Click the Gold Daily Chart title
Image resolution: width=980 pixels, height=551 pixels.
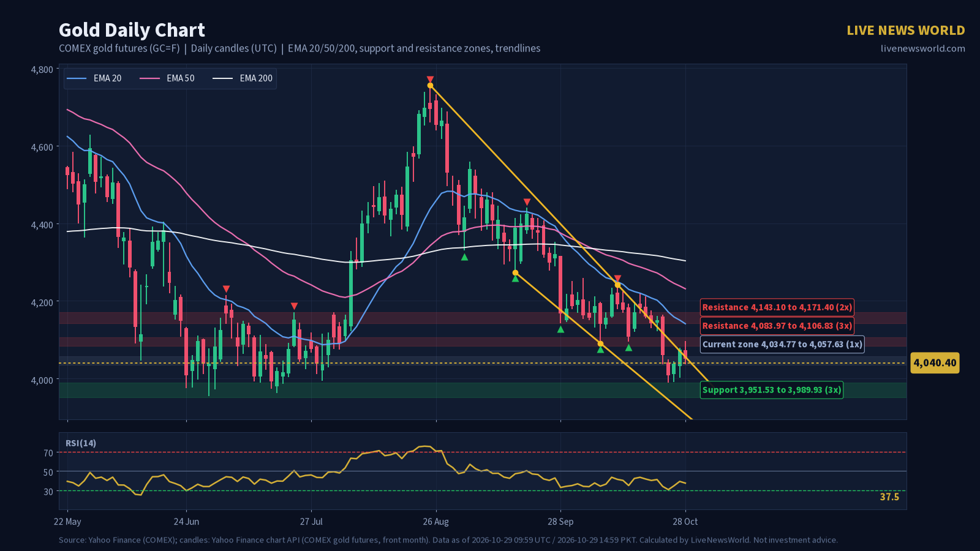(132, 30)
